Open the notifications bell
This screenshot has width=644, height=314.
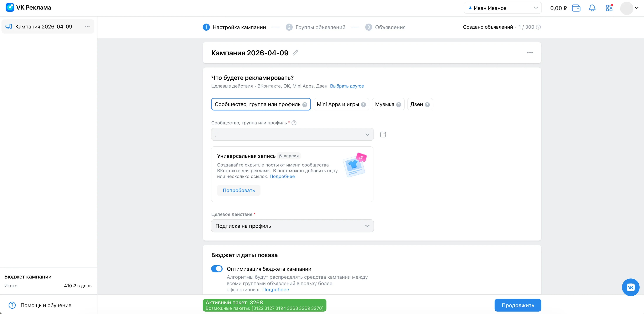pyautogui.click(x=592, y=8)
